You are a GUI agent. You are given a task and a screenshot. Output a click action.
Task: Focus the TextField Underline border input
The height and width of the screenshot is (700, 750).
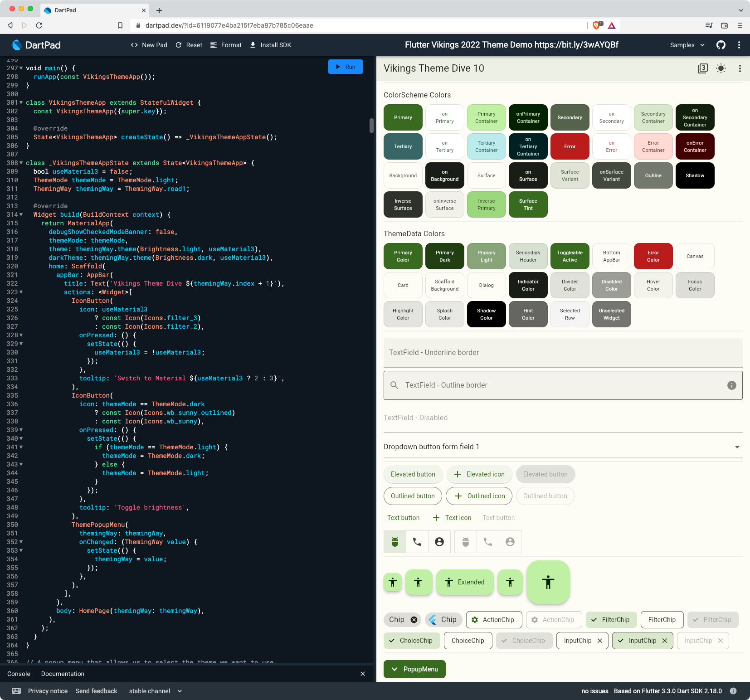[x=563, y=353]
